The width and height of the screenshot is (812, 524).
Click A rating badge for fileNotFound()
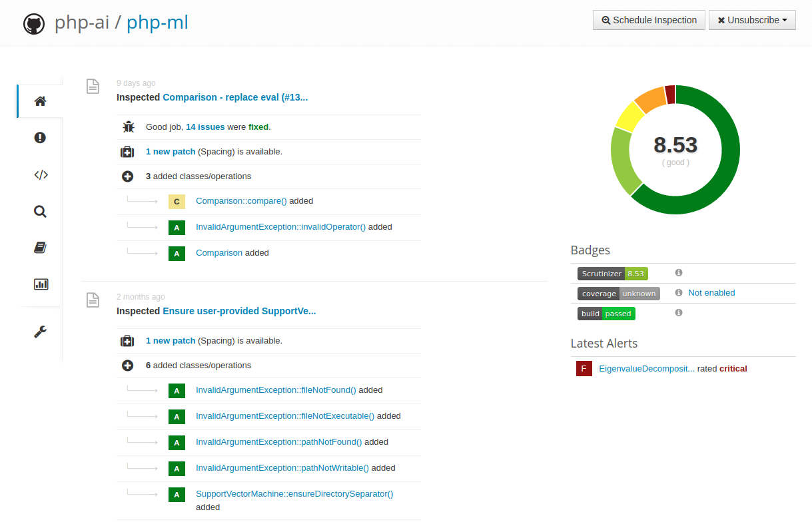(x=177, y=391)
